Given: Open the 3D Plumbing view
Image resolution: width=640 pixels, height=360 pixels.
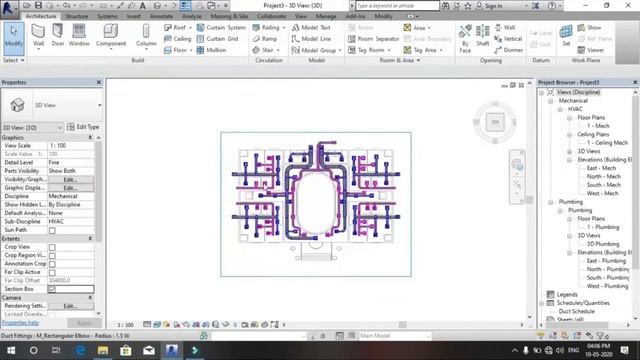Looking at the screenshot, I should (603, 244).
